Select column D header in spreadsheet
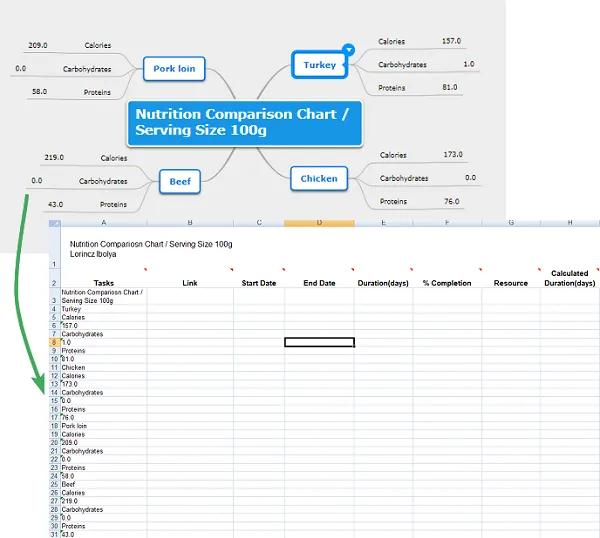600x538 pixels. pos(319,223)
